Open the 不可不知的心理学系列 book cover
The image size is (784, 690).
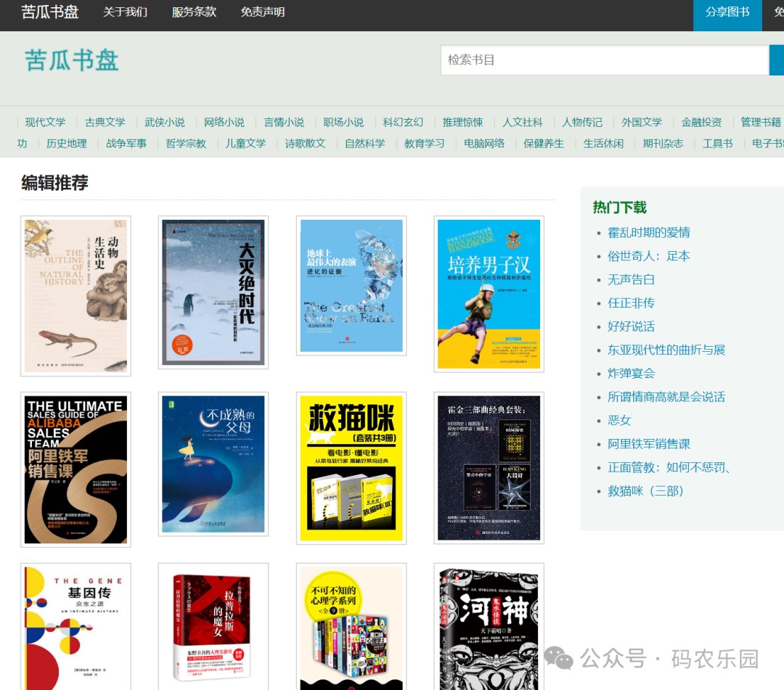[351, 627]
